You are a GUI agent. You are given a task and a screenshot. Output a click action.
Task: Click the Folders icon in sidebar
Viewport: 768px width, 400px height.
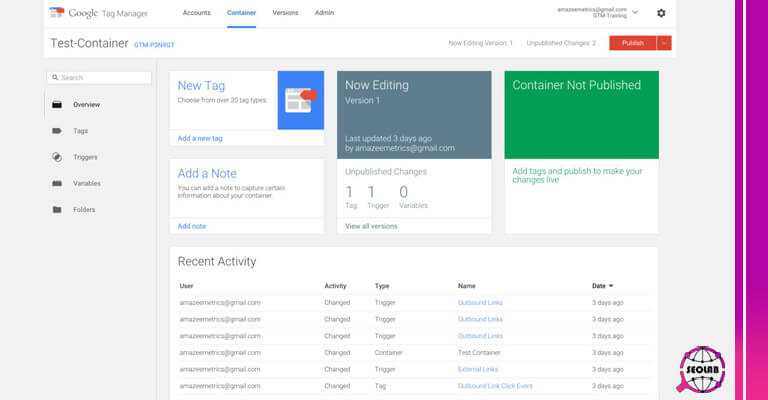click(x=57, y=210)
